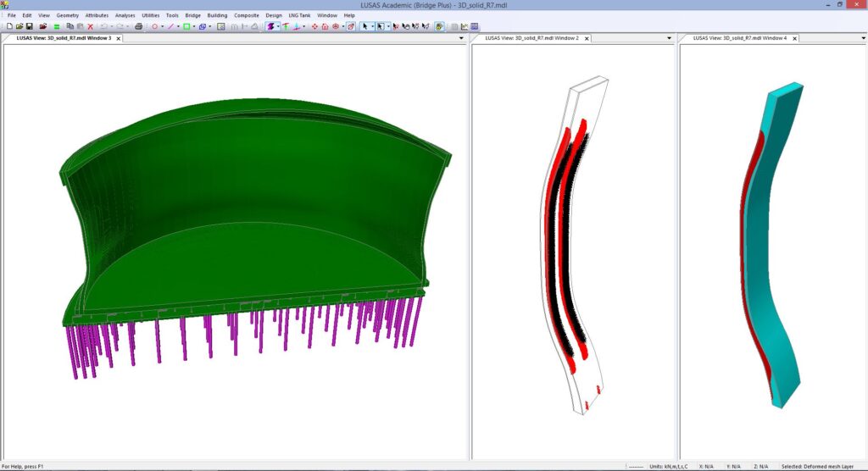Select the red circle point tool

pyautogui.click(x=155, y=26)
